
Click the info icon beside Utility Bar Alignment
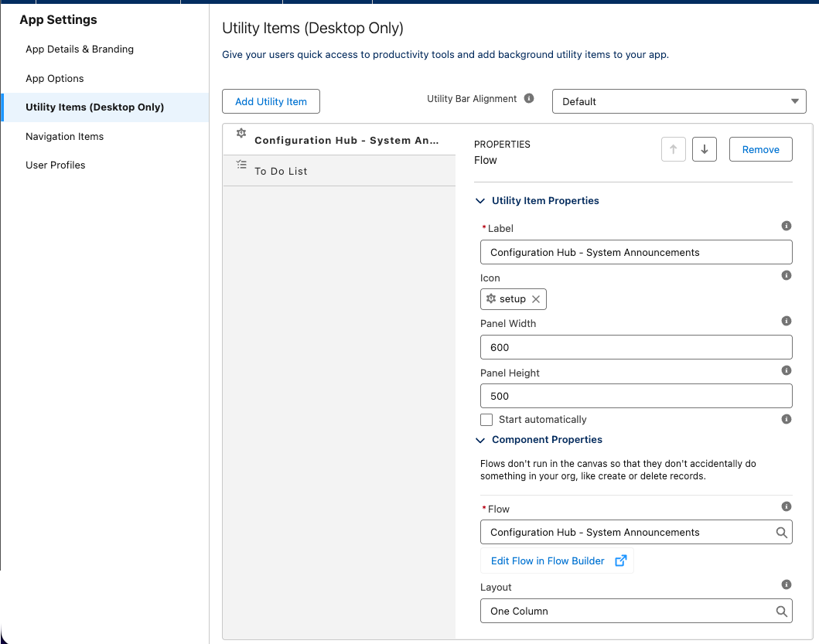[529, 98]
